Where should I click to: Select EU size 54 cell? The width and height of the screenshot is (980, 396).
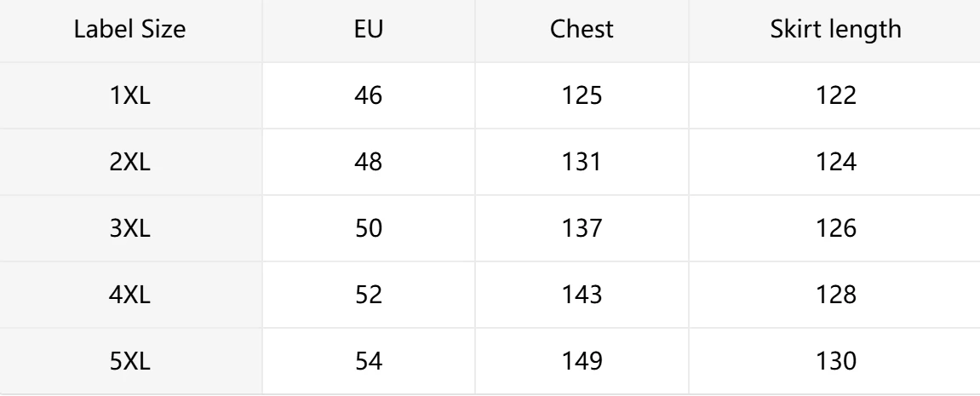[368, 361]
